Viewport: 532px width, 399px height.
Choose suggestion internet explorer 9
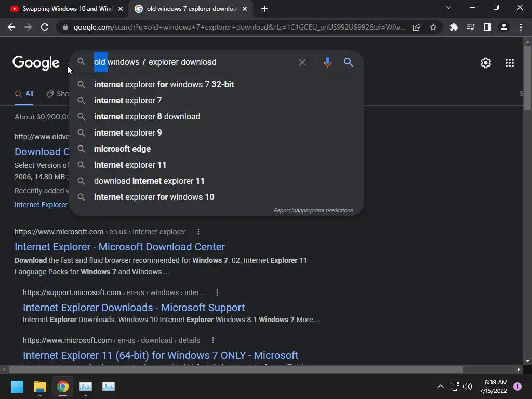217,132
